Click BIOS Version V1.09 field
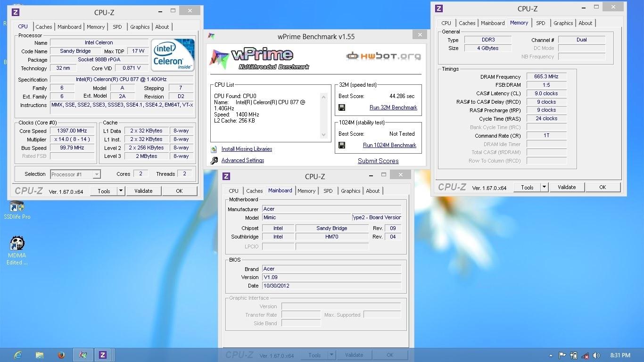This screenshot has height=362, width=644. point(331,277)
